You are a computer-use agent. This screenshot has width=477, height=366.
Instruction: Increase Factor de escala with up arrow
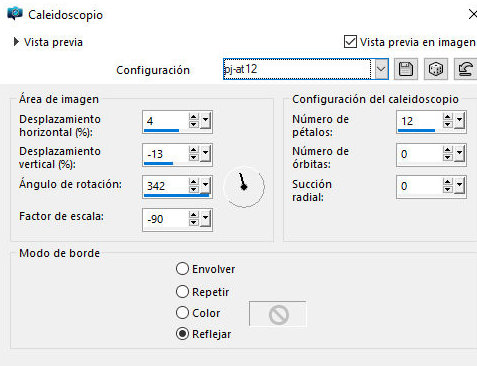click(x=194, y=215)
